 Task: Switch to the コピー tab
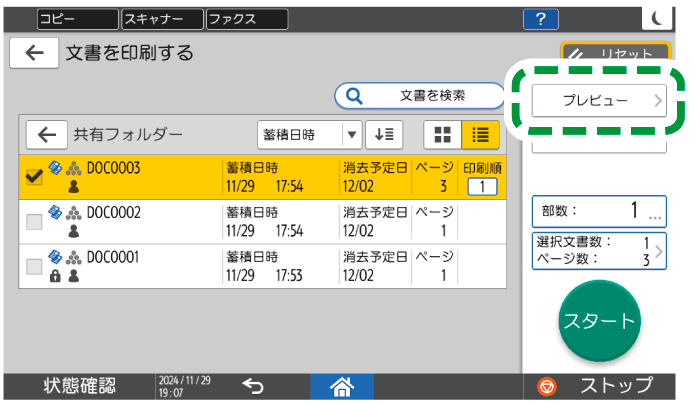(x=78, y=19)
